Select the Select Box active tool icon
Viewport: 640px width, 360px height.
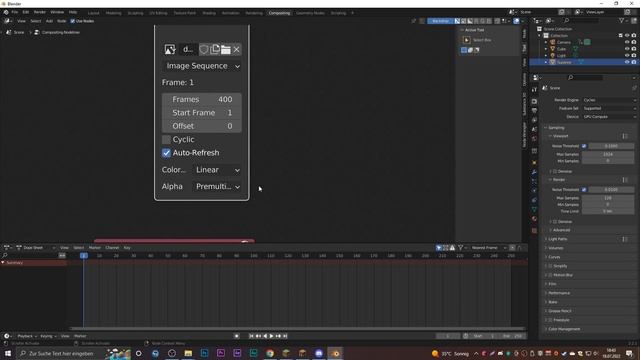coord(467,40)
